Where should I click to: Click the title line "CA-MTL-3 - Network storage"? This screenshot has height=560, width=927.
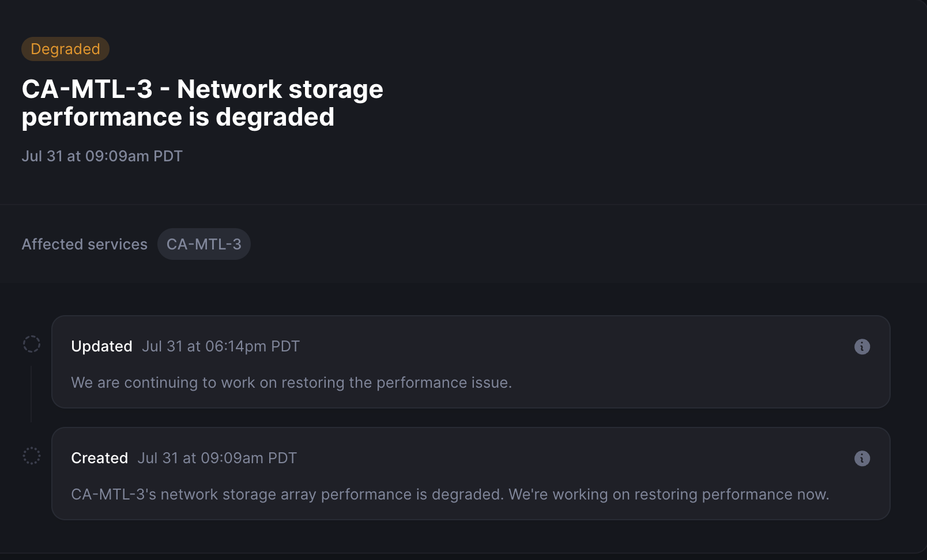coord(202,89)
